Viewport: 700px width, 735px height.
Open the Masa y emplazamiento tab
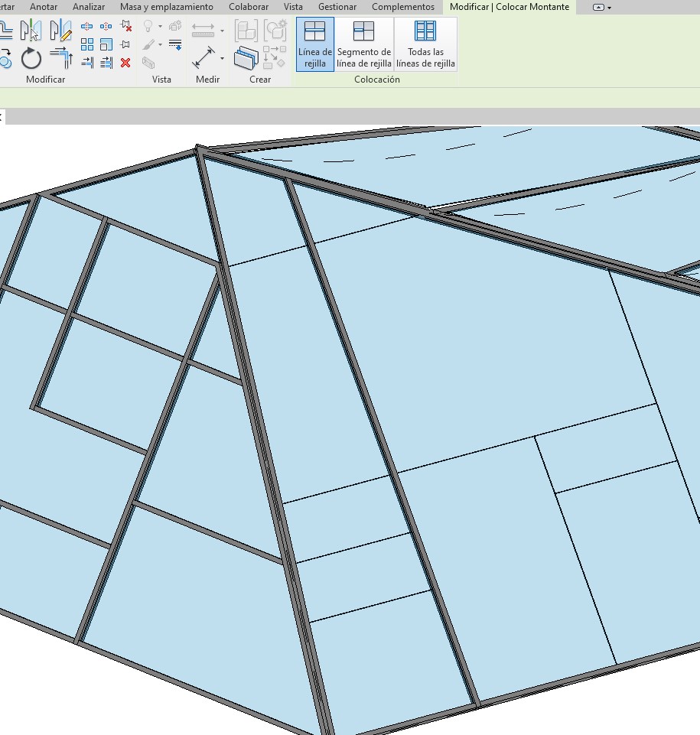pos(167,7)
